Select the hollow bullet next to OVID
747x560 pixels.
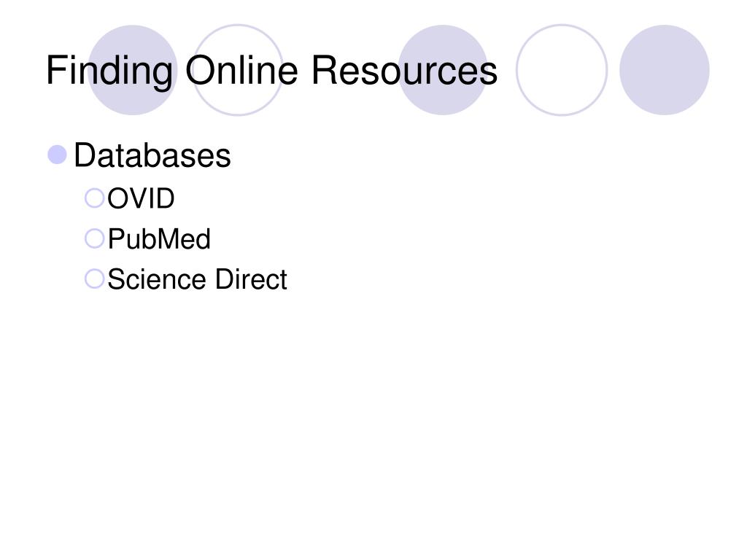(x=94, y=198)
